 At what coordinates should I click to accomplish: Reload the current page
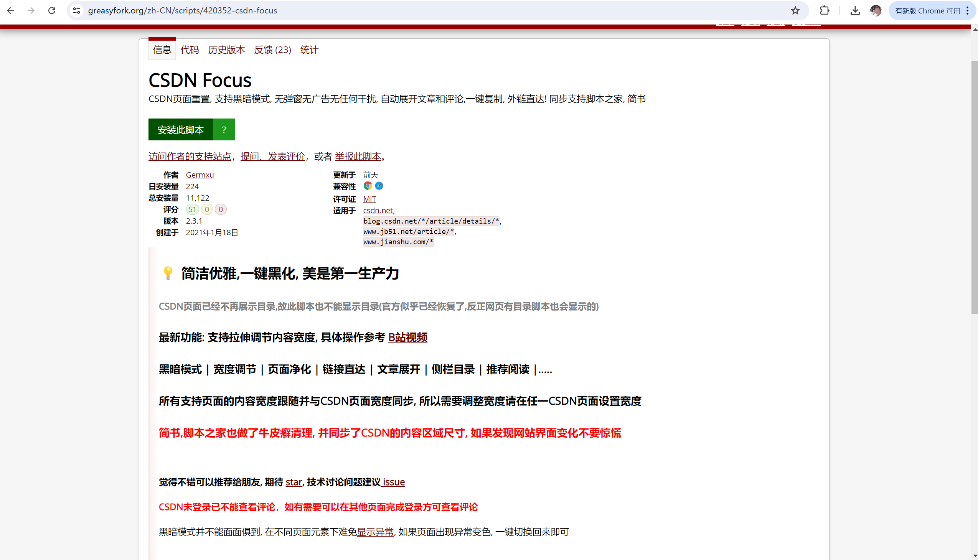point(51,10)
